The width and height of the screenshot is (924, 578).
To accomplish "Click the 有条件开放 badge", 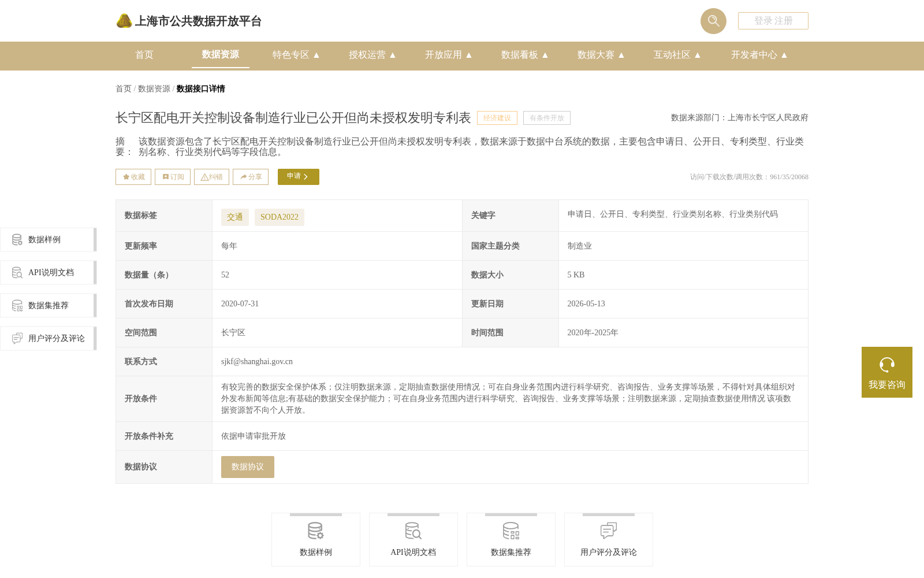I will (547, 118).
